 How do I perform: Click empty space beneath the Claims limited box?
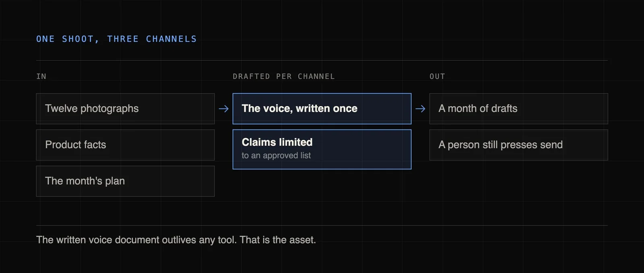coord(322,195)
